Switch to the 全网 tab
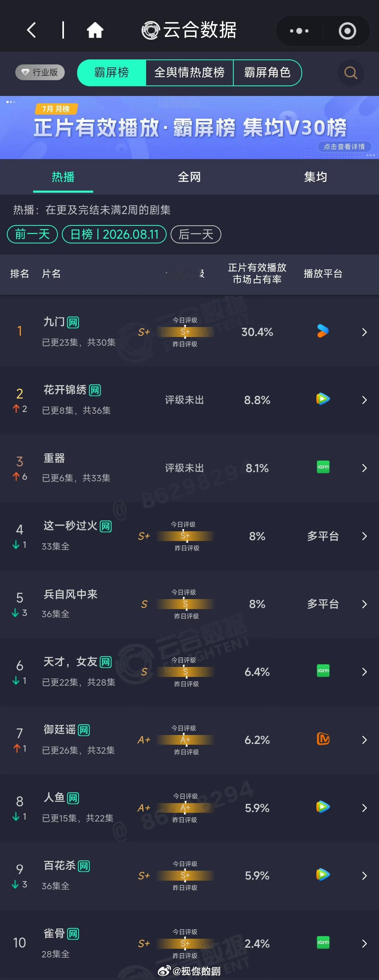 click(x=189, y=177)
